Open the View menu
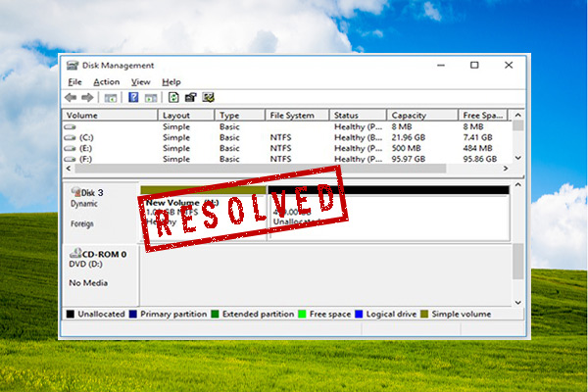This screenshot has height=392, width=588. click(140, 82)
